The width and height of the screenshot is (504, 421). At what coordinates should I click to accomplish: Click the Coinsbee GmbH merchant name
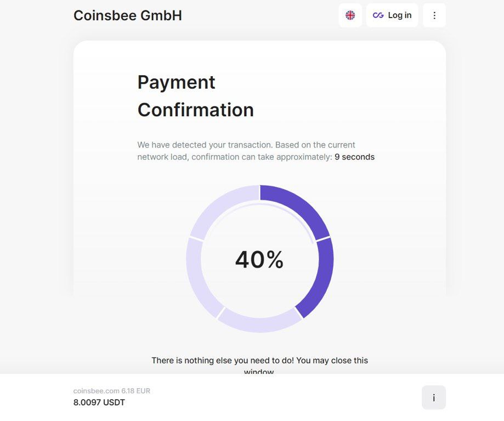coord(128,15)
